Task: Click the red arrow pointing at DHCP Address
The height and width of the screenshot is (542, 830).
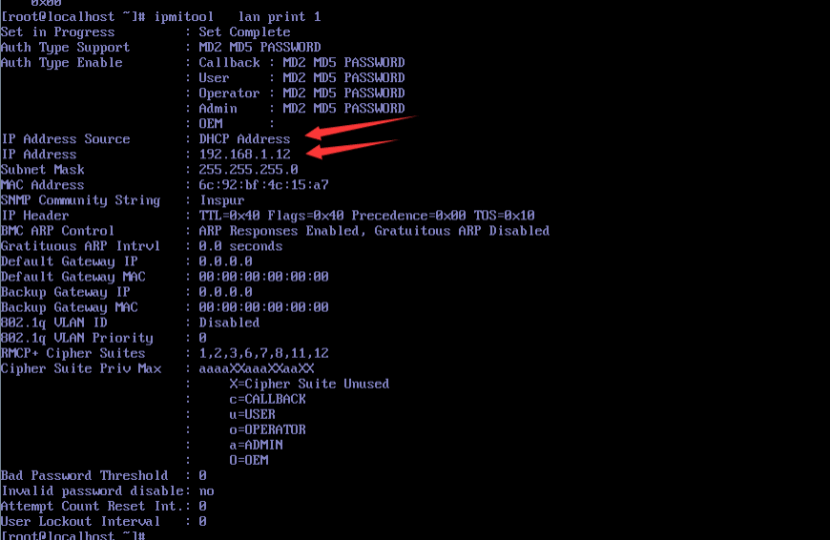Action: [361, 127]
